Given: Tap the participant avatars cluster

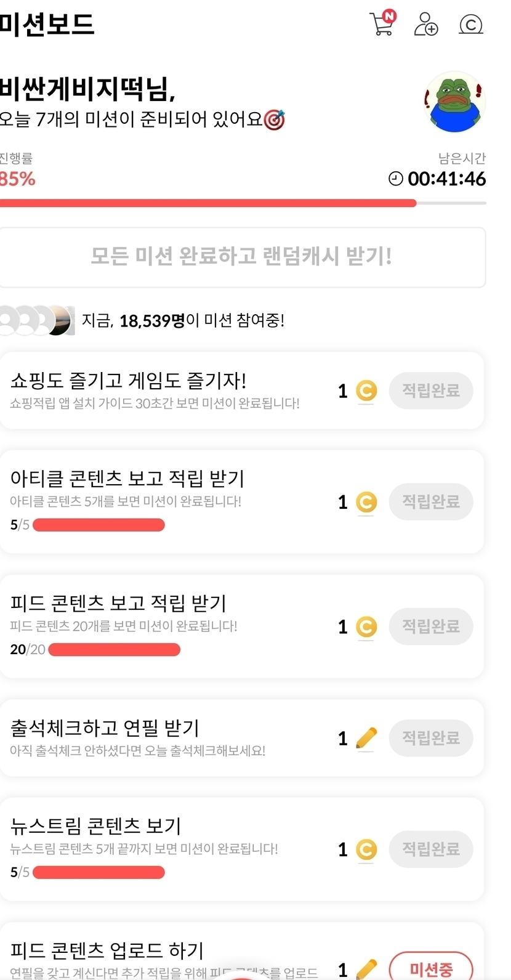Looking at the screenshot, I should (x=37, y=320).
